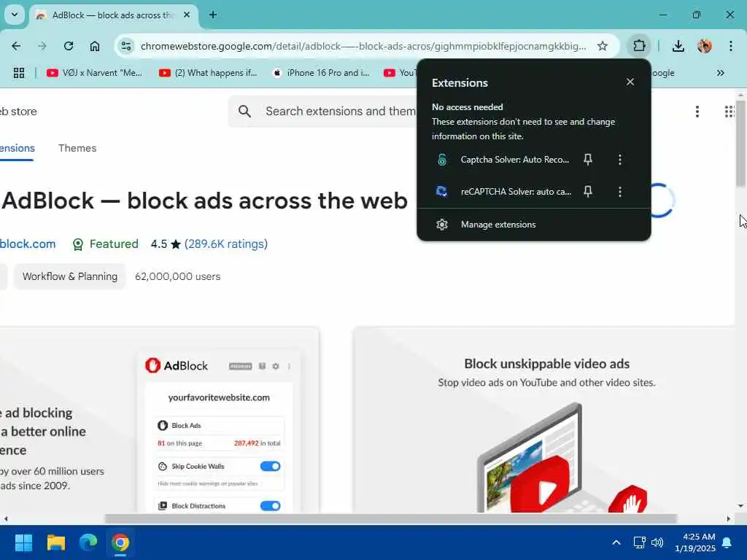Open 'What happens if...' bookmark

tap(208, 73)
